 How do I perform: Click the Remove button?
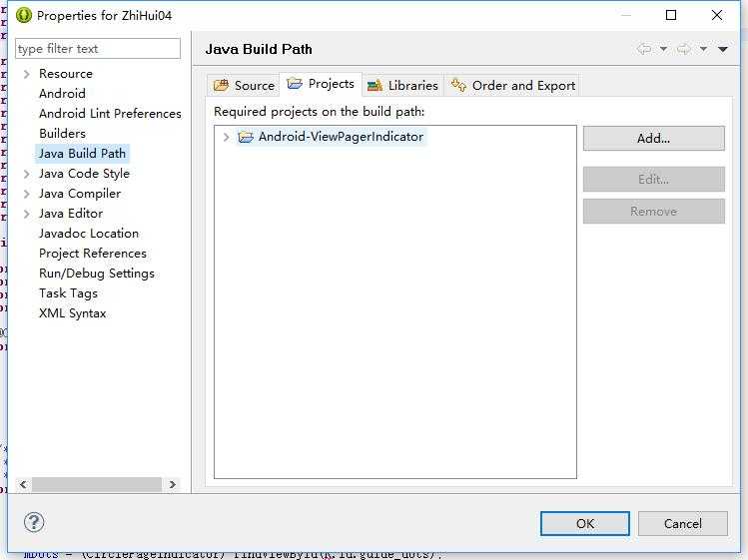click(653, 212)
